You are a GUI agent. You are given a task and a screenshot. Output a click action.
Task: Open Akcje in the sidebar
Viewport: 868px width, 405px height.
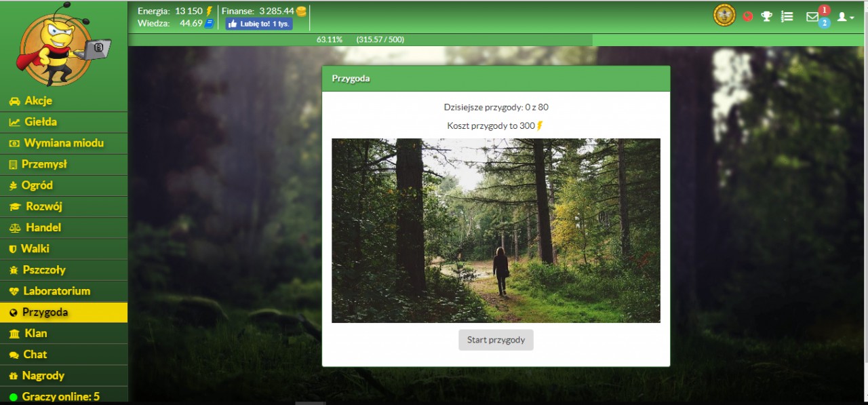[x=64, y=101]
